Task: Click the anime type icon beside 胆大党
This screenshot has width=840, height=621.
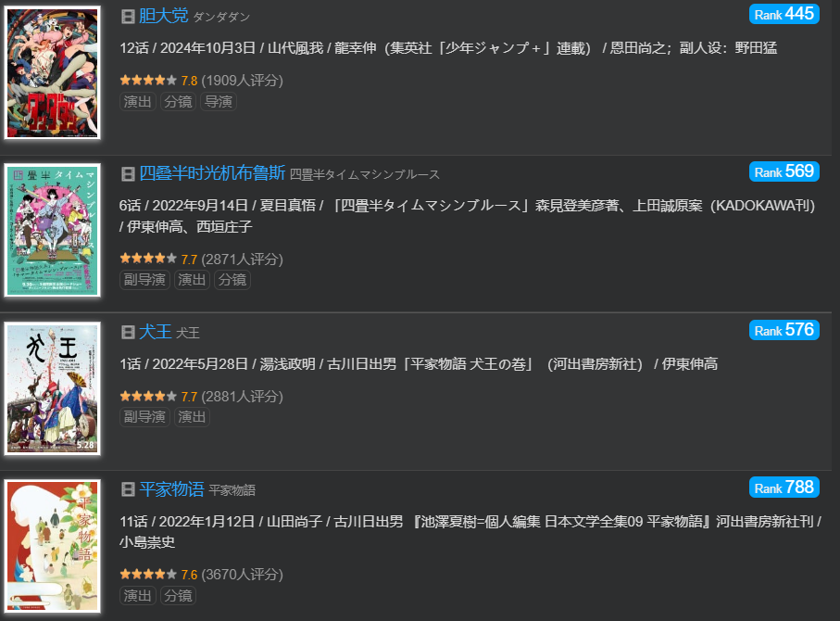Action: [128, 16]
